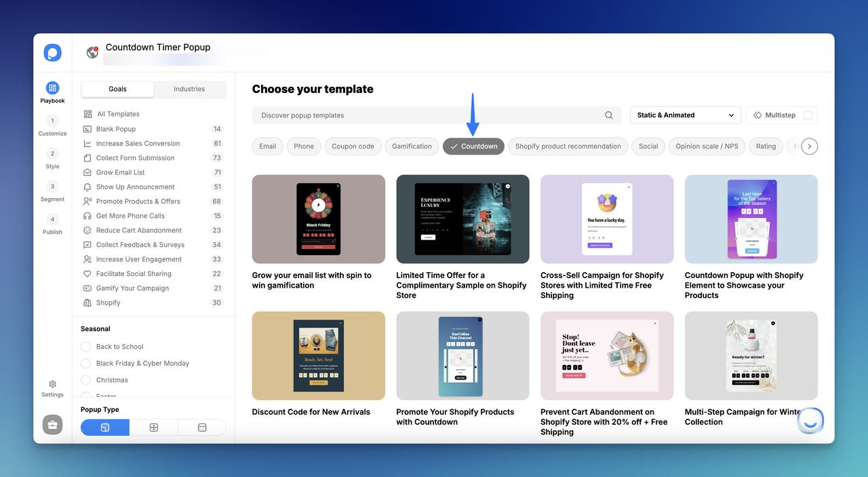Go to Segment step 3
This screenshot has width=868, height=477.
pos(52,186)
